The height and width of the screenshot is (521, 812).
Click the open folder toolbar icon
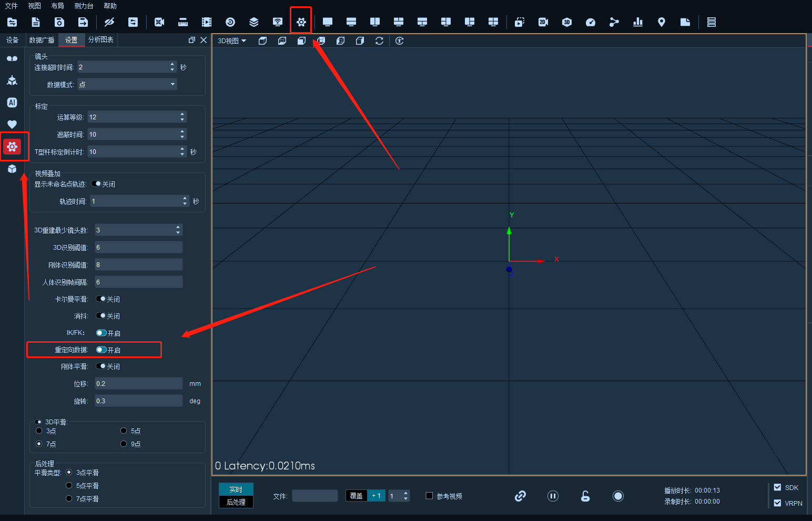[12, 22]
